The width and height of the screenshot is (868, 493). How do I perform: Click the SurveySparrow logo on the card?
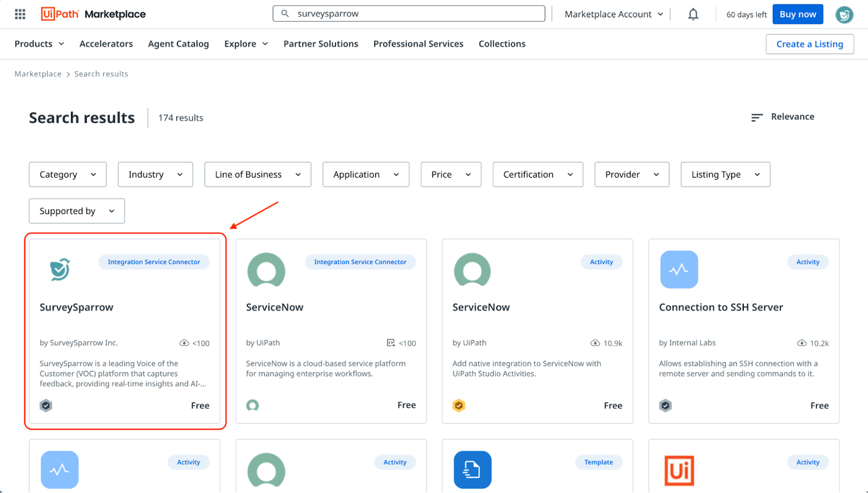[60, 269]
